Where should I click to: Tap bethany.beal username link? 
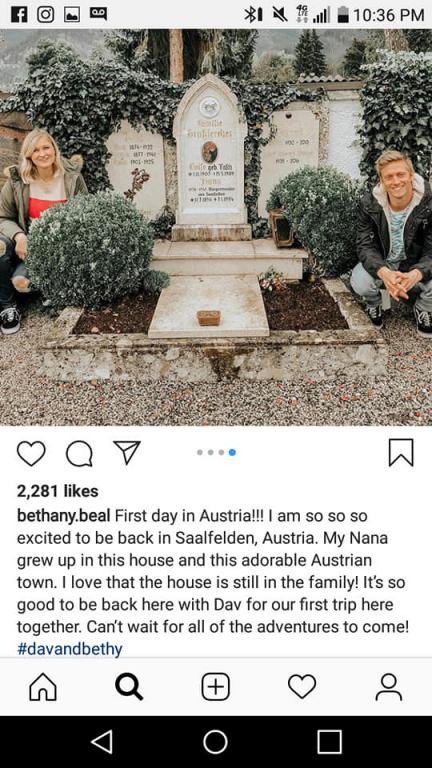tap(64, 516)
